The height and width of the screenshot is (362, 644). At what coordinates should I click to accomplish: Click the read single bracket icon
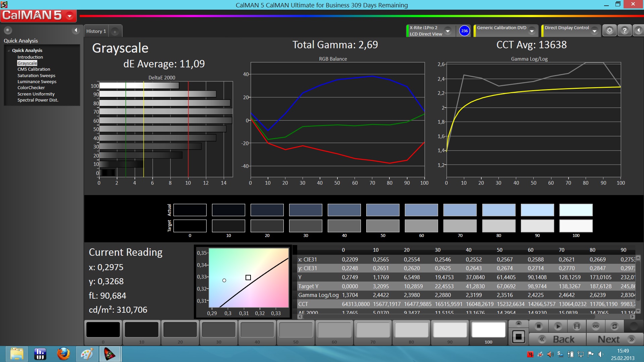(x=577, y=326)
